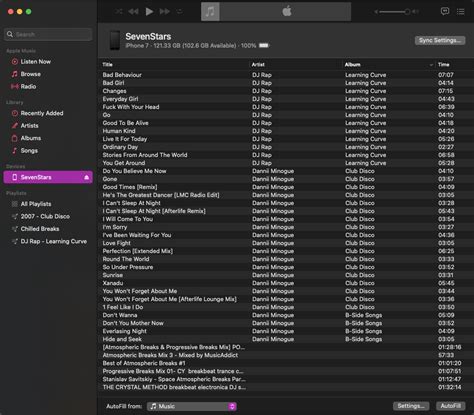Select the song Sunrise

pyautogui.click(x=286, y=275)
